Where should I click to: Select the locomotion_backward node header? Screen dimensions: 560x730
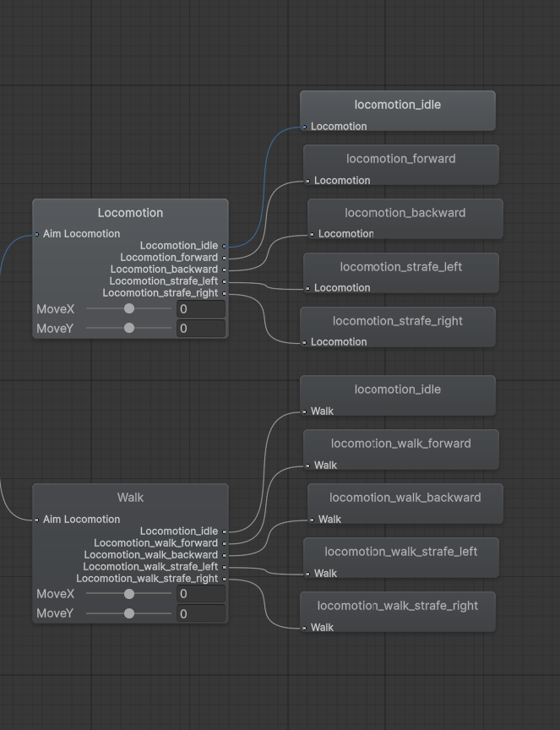[405, 213]
